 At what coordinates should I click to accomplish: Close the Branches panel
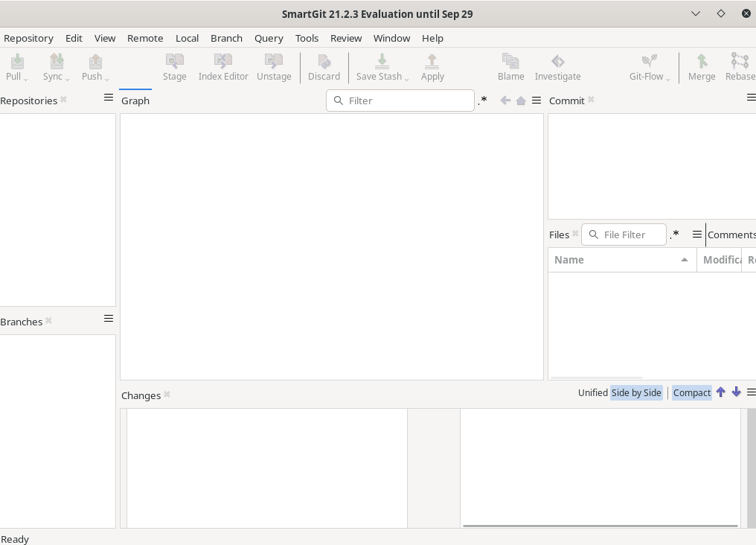click(48, 321)
